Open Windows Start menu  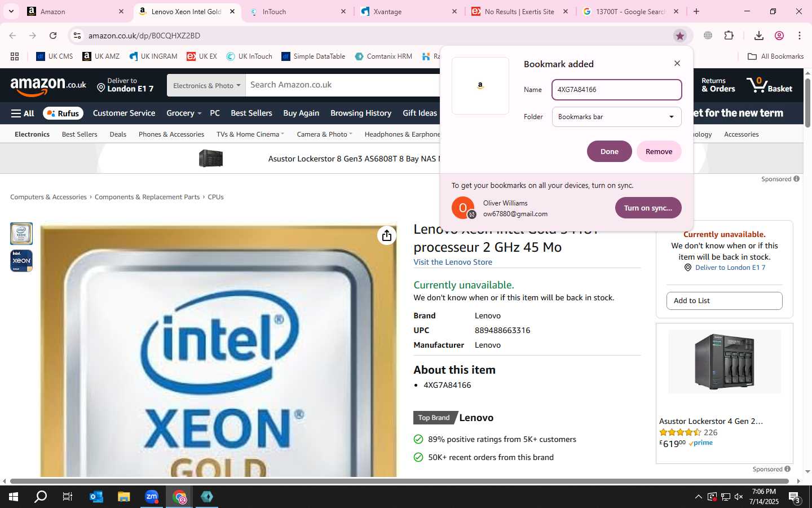coord(14,497)
